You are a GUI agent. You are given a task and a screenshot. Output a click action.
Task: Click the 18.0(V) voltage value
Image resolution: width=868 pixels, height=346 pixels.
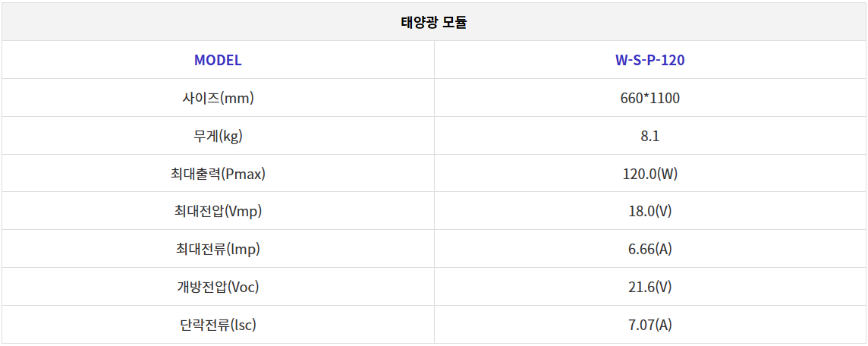650,212
